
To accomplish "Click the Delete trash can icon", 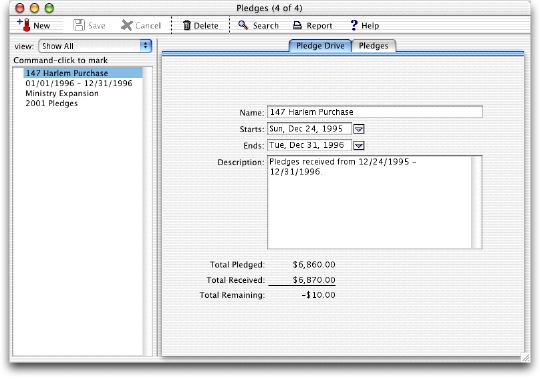I will [x=187, y=25].
